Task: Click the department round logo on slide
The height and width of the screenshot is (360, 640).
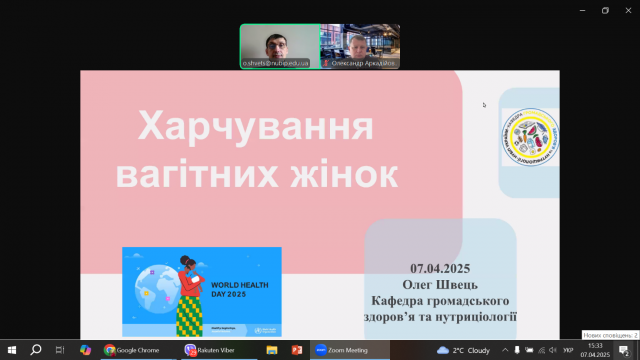Action: point(530,137)
